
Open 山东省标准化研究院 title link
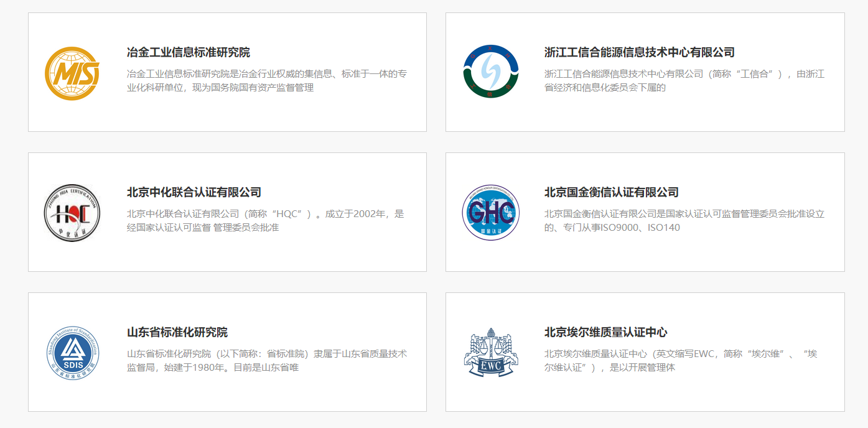(x=177, y=332)
